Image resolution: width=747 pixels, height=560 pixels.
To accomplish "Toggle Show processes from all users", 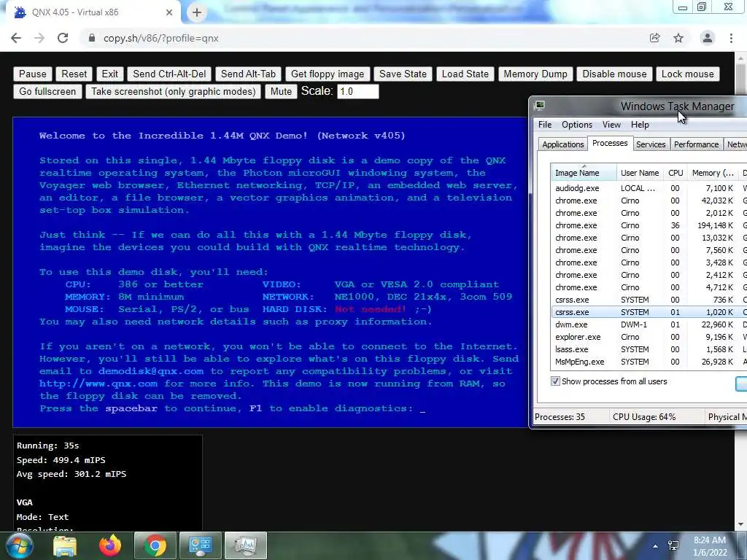I will click(555, 381).
